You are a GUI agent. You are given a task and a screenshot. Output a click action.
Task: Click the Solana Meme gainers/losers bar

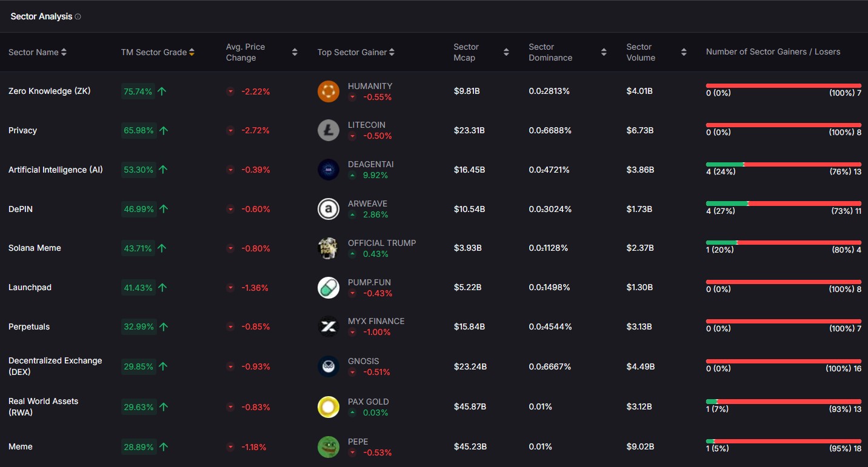pos(784,242)
